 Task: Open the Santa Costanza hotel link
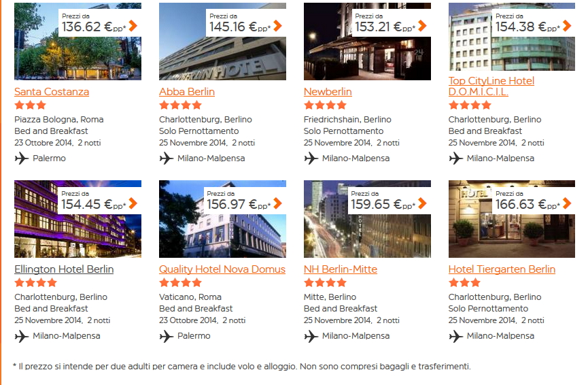pyautogui.click(x=52, y=92)
